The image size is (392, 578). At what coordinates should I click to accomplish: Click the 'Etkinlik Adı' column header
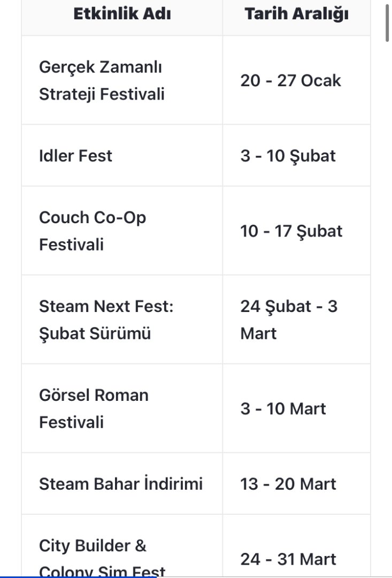122,14
